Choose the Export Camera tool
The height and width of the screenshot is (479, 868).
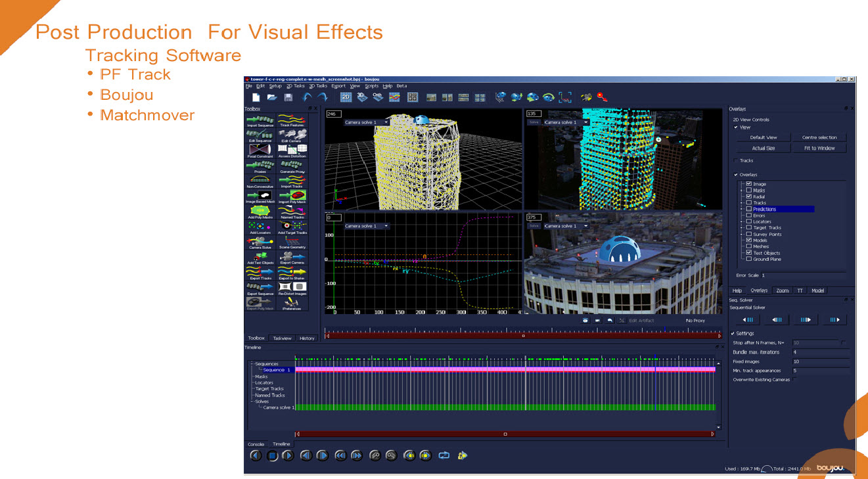click(292, 256)
